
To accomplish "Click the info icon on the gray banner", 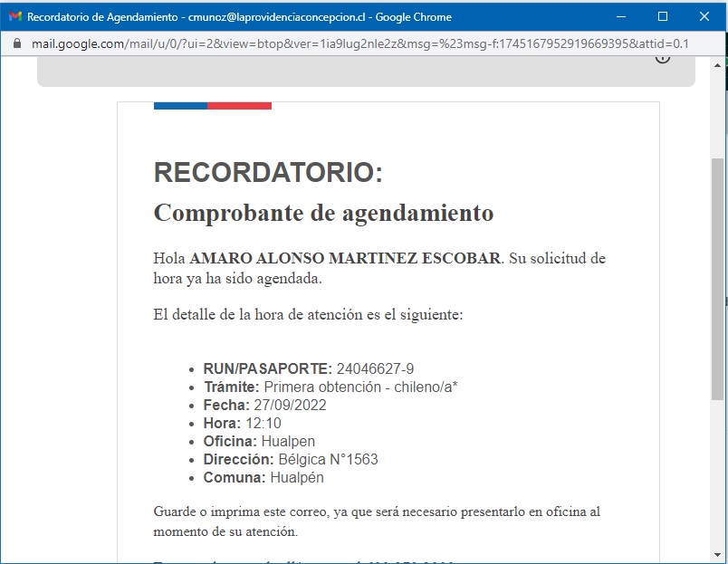I will click(x=663, y=57).
